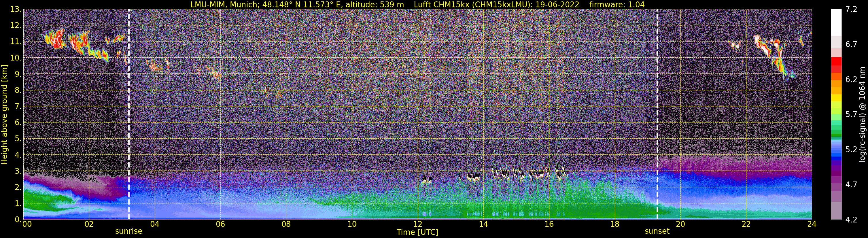Click the colorbar value 6.7
868x238 pixels.
851,44
